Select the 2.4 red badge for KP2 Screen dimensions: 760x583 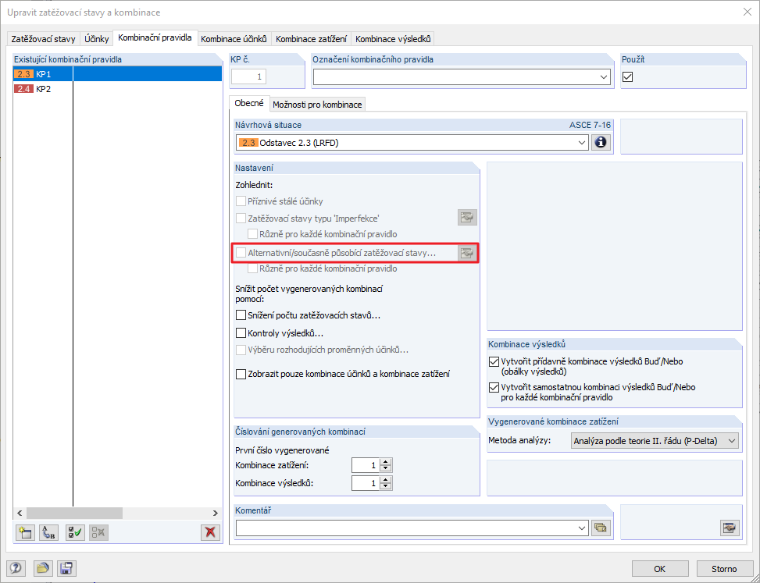pyautogui.click(x=24, y=89)
